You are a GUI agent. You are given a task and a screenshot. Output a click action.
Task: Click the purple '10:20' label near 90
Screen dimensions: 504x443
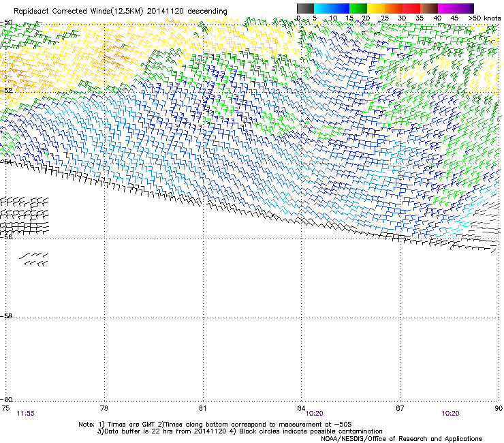pyautogui.click(x=450, y=414)
